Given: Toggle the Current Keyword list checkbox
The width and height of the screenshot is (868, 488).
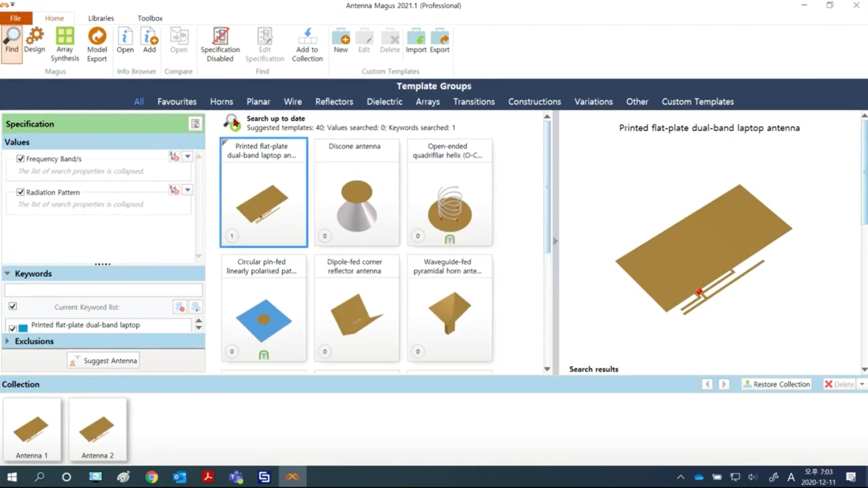Looking at the screenshot, I should pyautogui.click(x=12, y=307).
